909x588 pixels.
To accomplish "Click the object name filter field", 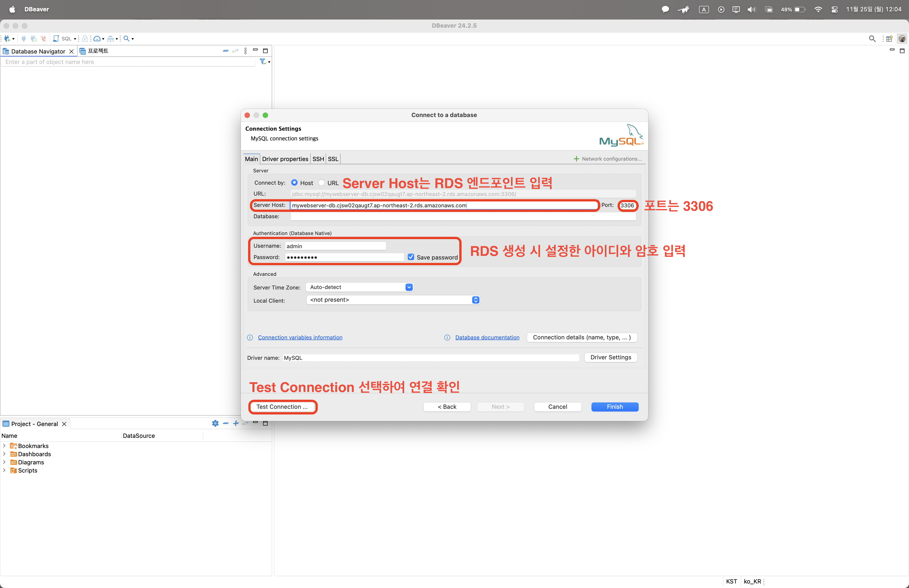I will tap(129, 62).
